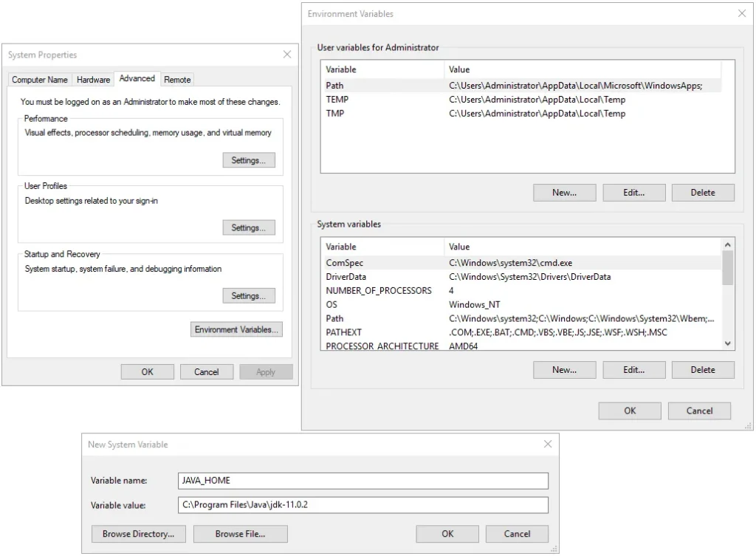The width and height of the screenshot is (756, 556).
Task: Select the Remote tab
Action: (177, 80)
